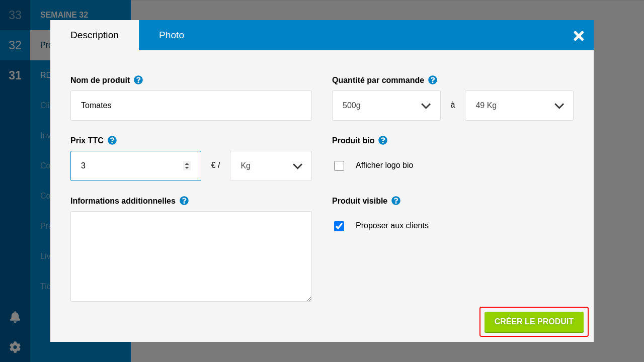644x362 pixels.
Task: Close the product creation dialog
Action: pyautogui.click(x=579, y=36)
